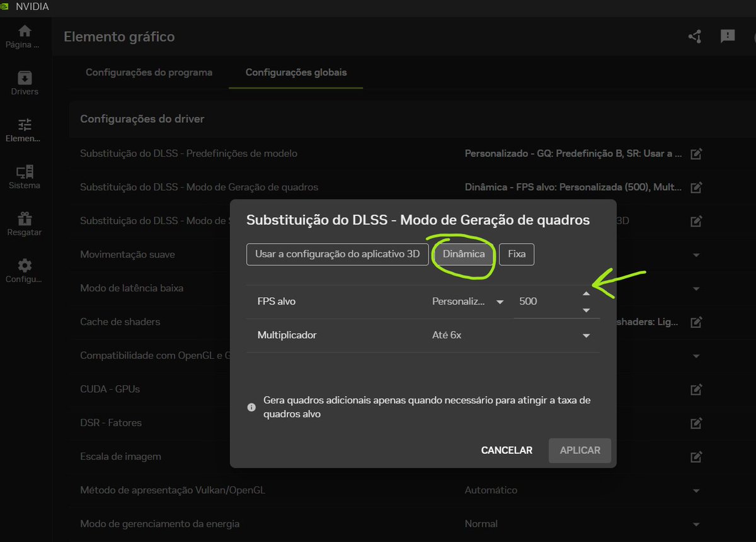Click the FPS alvo 500 input field
Image resolution: width=756 pixels, height=542 pixels.
tap(546, 302)
